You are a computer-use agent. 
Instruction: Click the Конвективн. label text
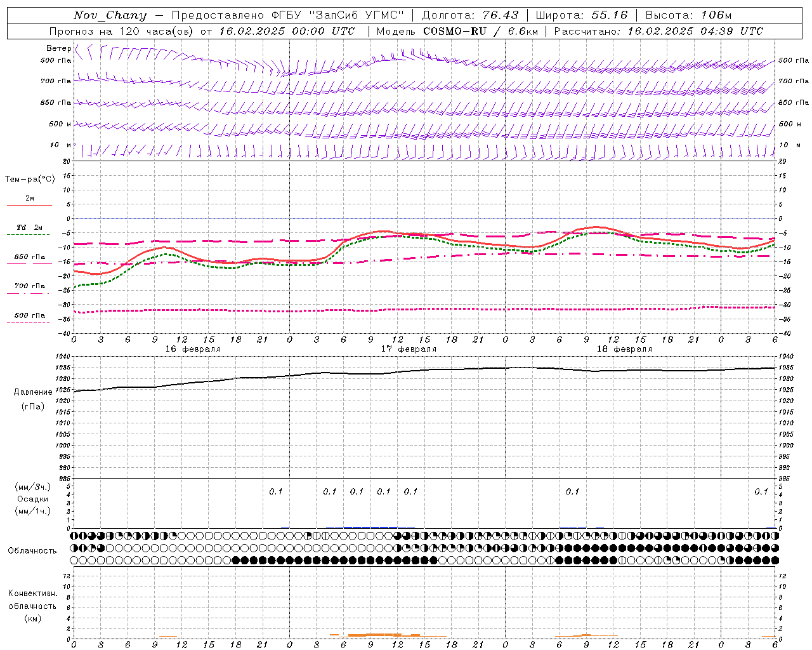pos(32,594)
